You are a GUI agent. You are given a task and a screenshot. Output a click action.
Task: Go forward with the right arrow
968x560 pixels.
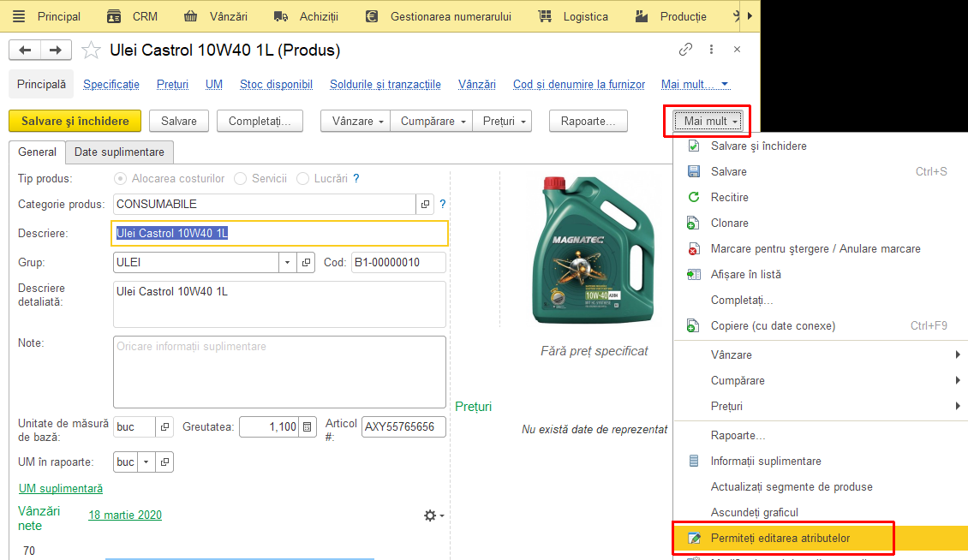click(57, 50)
